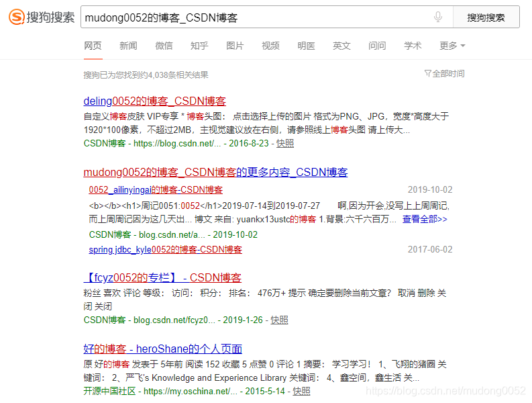Open spring jdbc_kyle0052的博客 link
This screenshot has height=403, width=532.
pyautogui.click(x=166, y=249)
